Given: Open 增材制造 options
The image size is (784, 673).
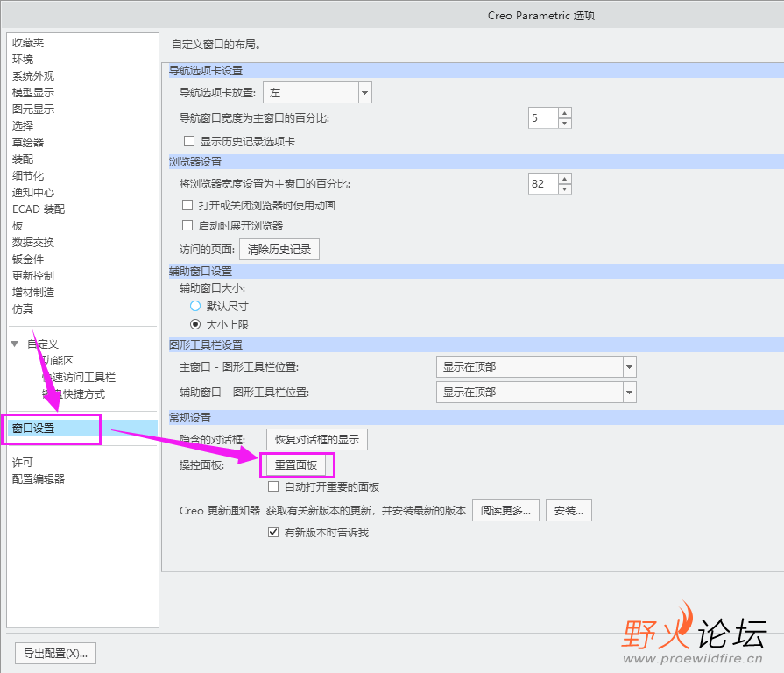Looking at the screenshot, I should click(33, 293).
